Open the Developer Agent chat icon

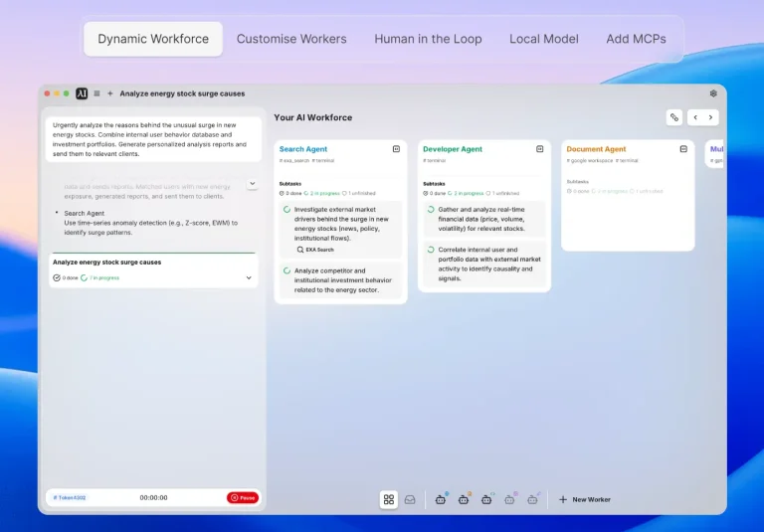[x=540, y=149]
